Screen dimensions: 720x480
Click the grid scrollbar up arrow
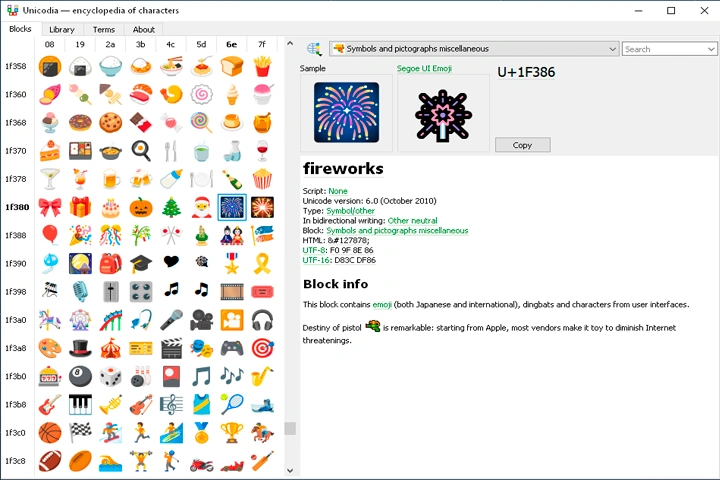(x=290, y=43)
